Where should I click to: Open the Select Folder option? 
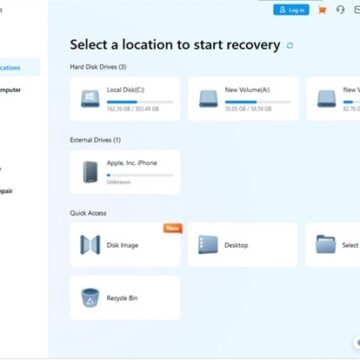[x=333, y=245]
